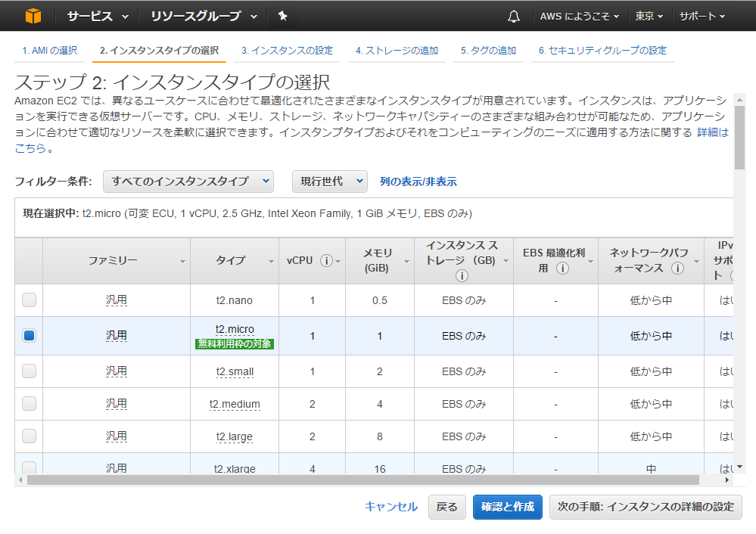Go to step 5. タグの追加

488,51
